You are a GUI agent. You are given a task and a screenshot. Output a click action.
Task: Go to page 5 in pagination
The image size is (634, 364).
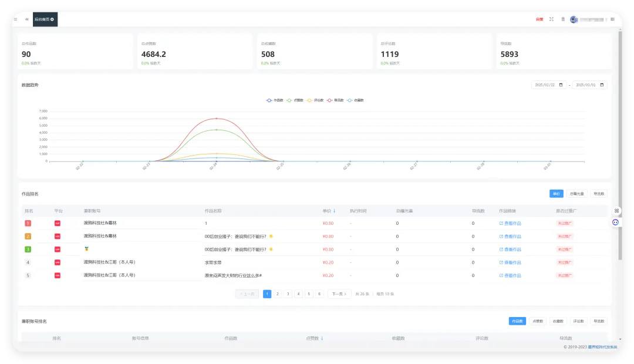click(x=309, y=294)
